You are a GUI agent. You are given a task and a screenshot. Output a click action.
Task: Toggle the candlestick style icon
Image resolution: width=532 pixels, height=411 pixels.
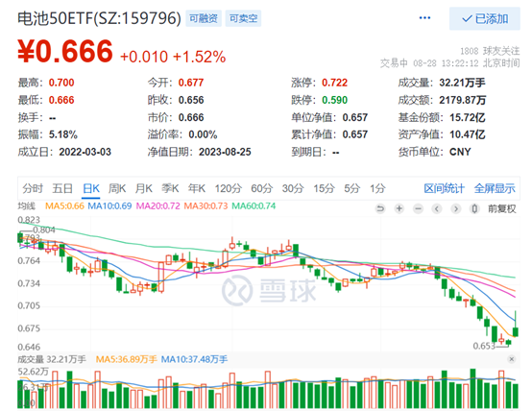tap(474, 208)
